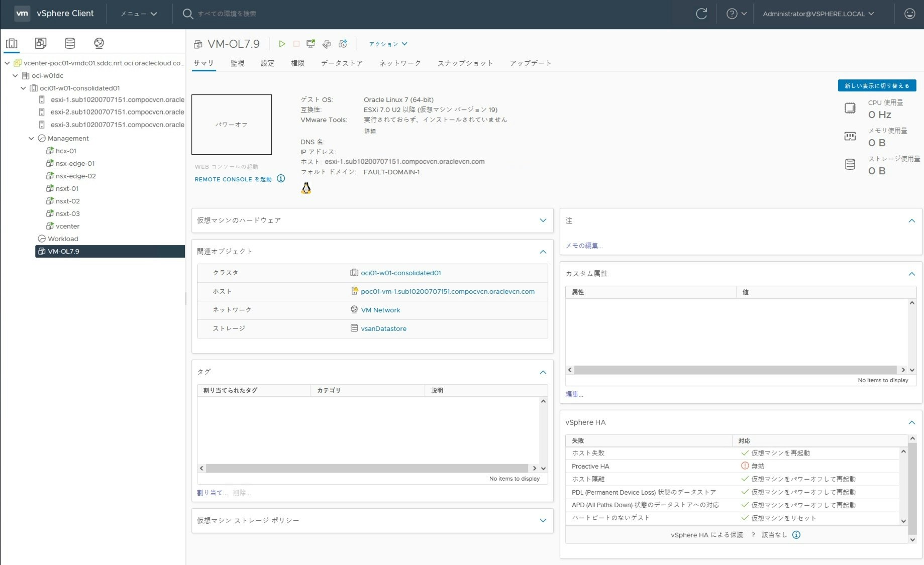The width and height of the screenshot is (924, 565).
Task: Click メモの編集 link
Action: tap(584, 246)
